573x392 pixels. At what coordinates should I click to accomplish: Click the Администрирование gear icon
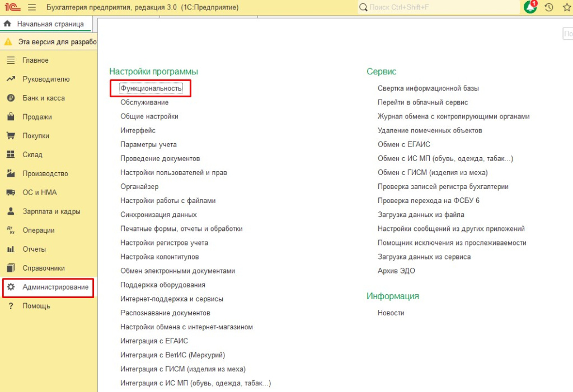(x=11, y=287)
